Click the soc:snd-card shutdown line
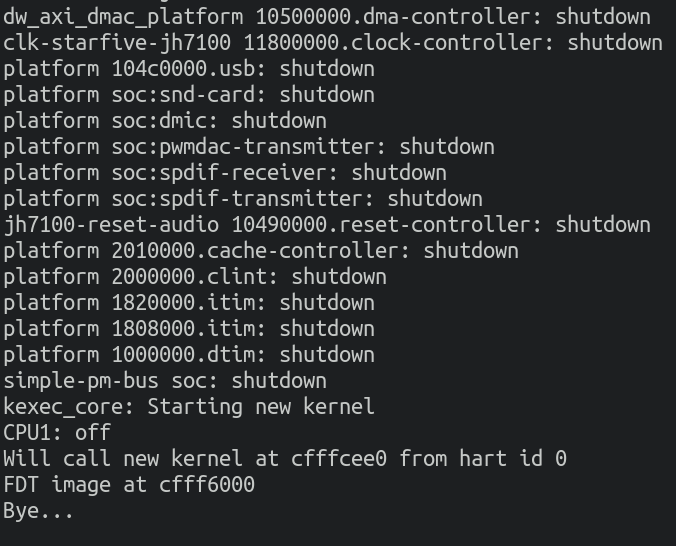This screenshot has width=676, height=546. coord(189,95)
